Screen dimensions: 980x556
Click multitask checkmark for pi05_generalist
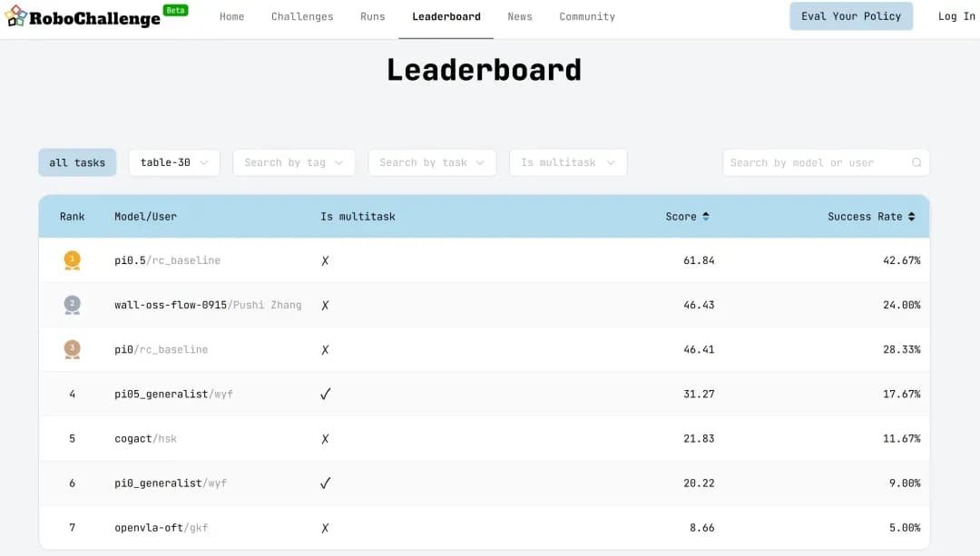click(326, 394)
